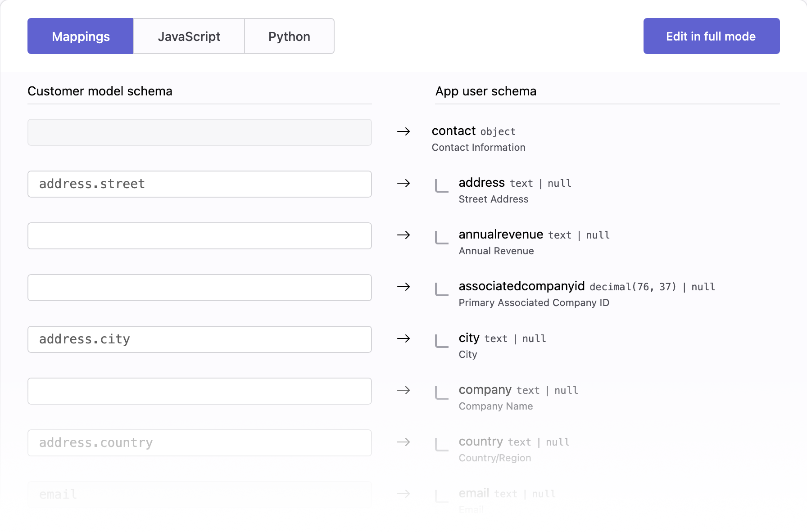Switch to the Mappings tab
Viewport: 807px width, 532px height.
[x=81, y=36]
